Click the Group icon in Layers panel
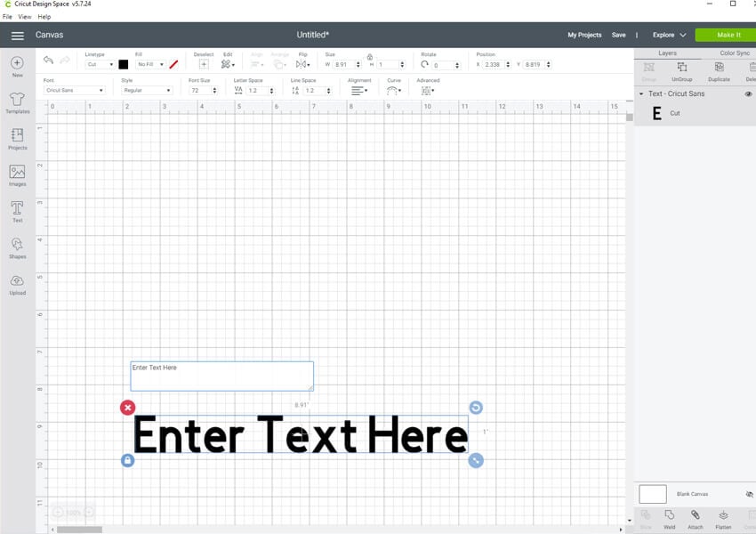The width and height of the screenshot is (756, 534). click(x=649, y=71)
